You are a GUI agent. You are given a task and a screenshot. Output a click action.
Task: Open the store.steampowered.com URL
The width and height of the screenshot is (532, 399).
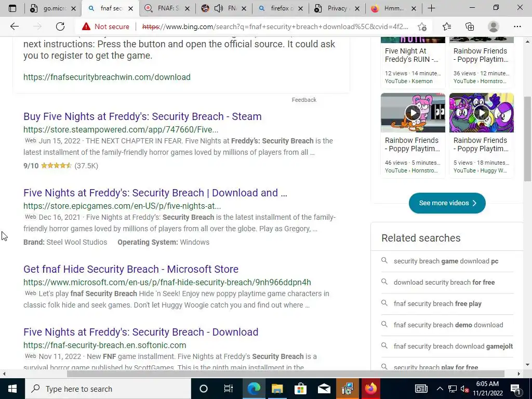pyautogui.click(x=121, y=129)
